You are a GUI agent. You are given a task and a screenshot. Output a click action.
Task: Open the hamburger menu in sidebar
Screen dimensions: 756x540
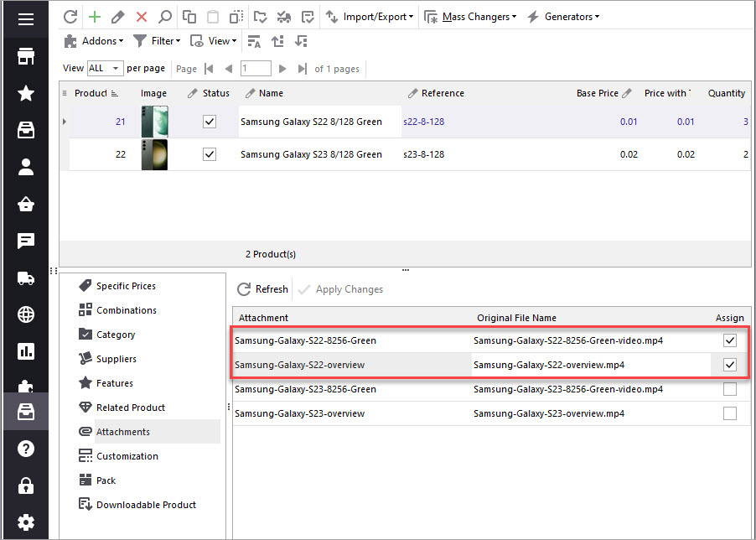(25, 18)
